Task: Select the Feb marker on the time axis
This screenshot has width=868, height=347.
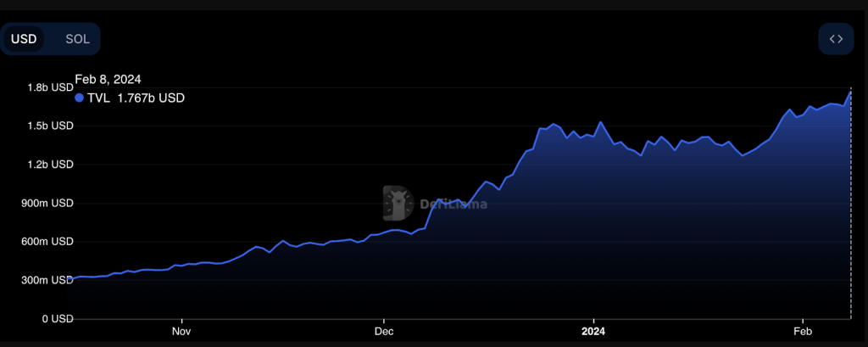Action: [802, 330]
